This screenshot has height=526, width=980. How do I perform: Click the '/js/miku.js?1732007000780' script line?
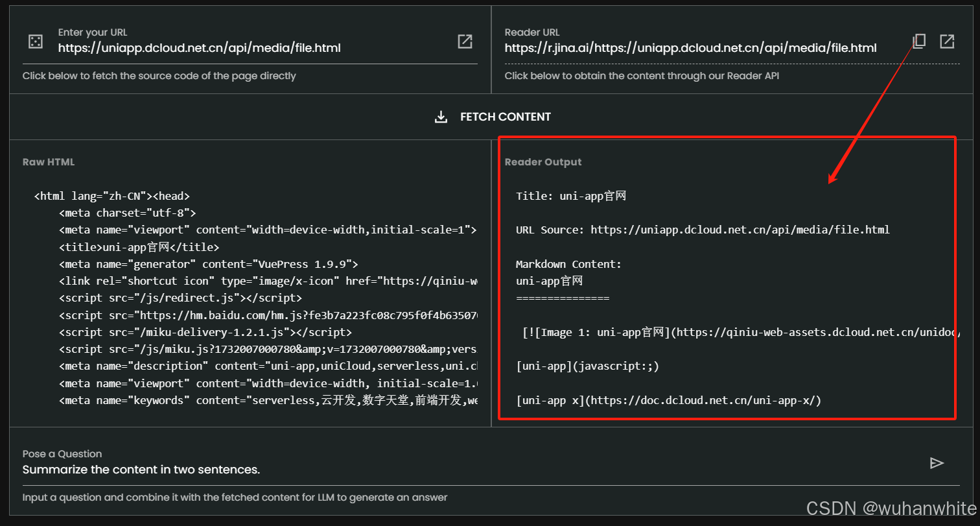[x=268, y=349]
